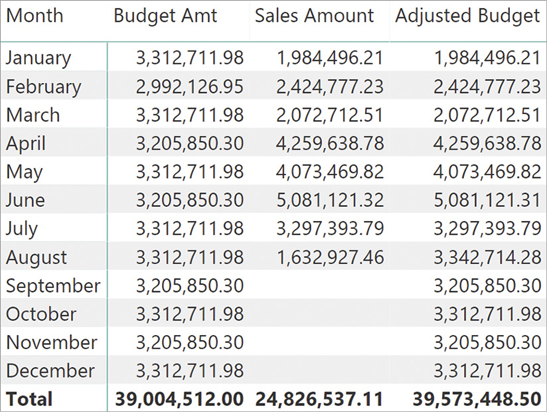The image size is (547, 412).
Task: Select the July month cell
Action: tap(22, 229)
